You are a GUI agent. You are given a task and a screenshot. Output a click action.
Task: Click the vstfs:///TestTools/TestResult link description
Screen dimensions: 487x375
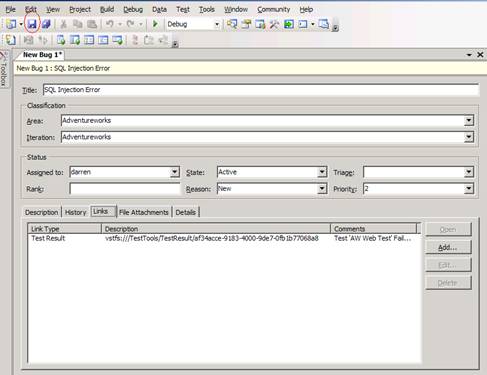212,238
